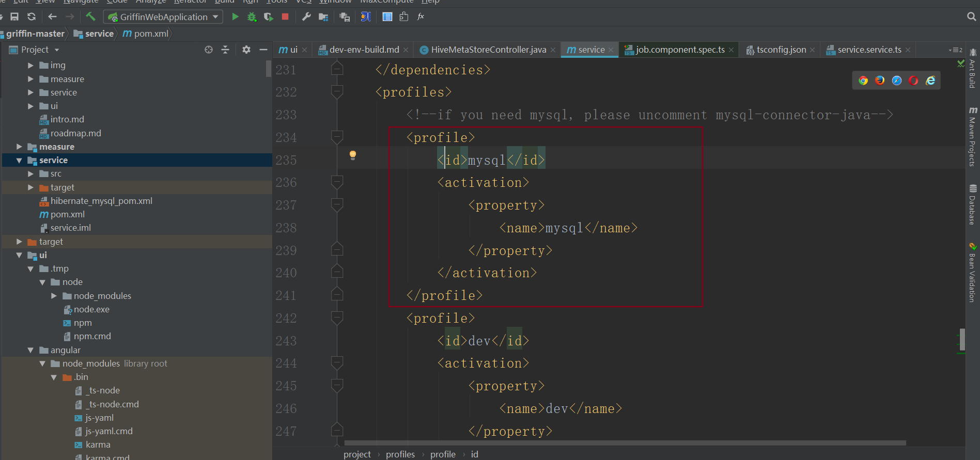Collapse the .tmp folder
980x460 pixels.
tap(30, 269)
